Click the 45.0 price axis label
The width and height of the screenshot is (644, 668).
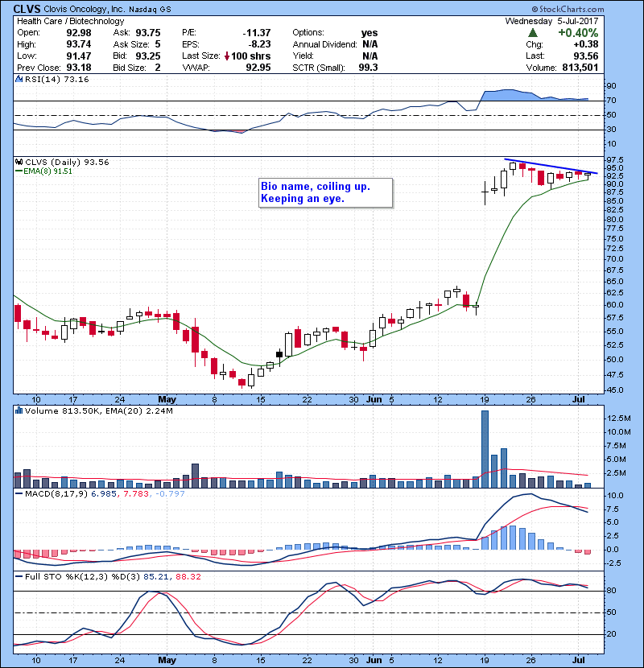(x=614, y=390)
